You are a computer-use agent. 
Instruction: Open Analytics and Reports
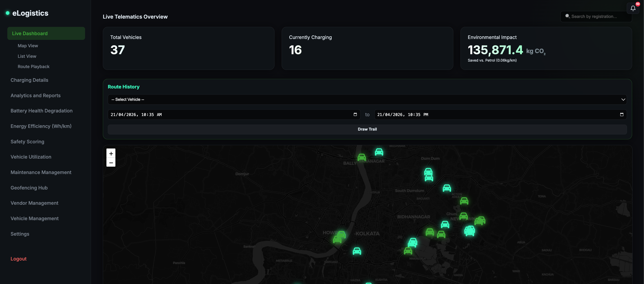[x=35, y=96]
